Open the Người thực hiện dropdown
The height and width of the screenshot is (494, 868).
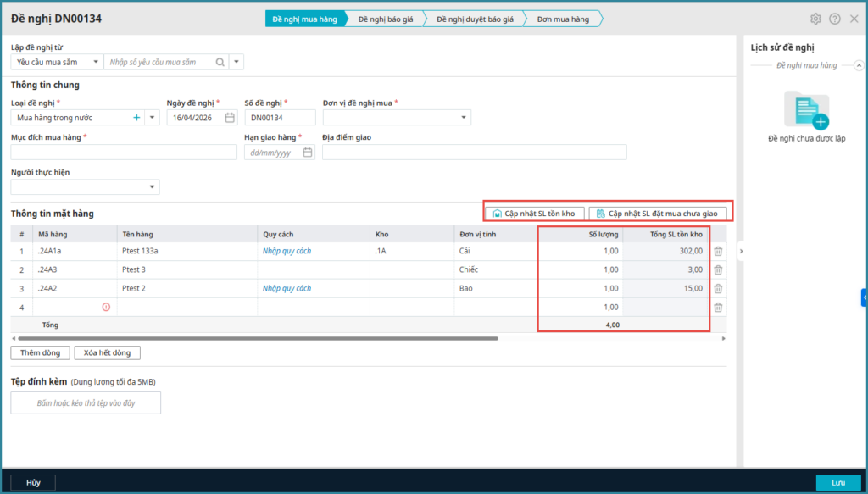[152, 187]
